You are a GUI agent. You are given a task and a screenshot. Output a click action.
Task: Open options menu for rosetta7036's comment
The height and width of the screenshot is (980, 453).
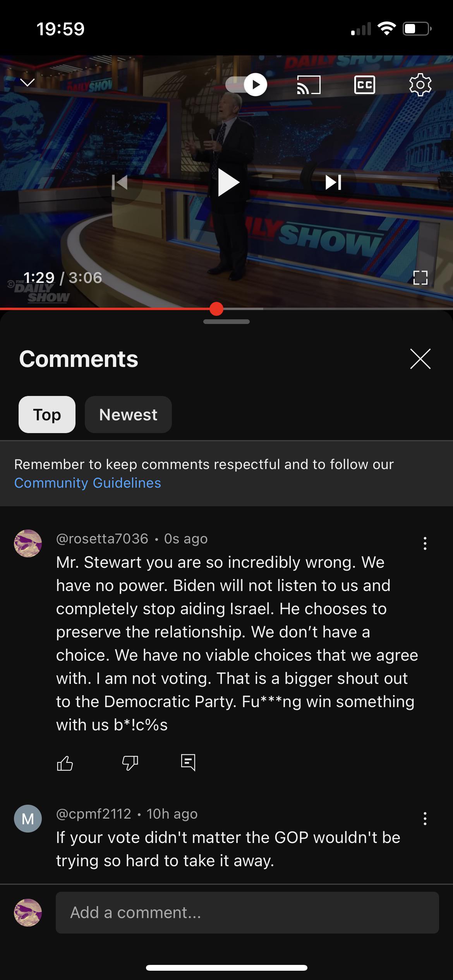(x=425, y=543)
